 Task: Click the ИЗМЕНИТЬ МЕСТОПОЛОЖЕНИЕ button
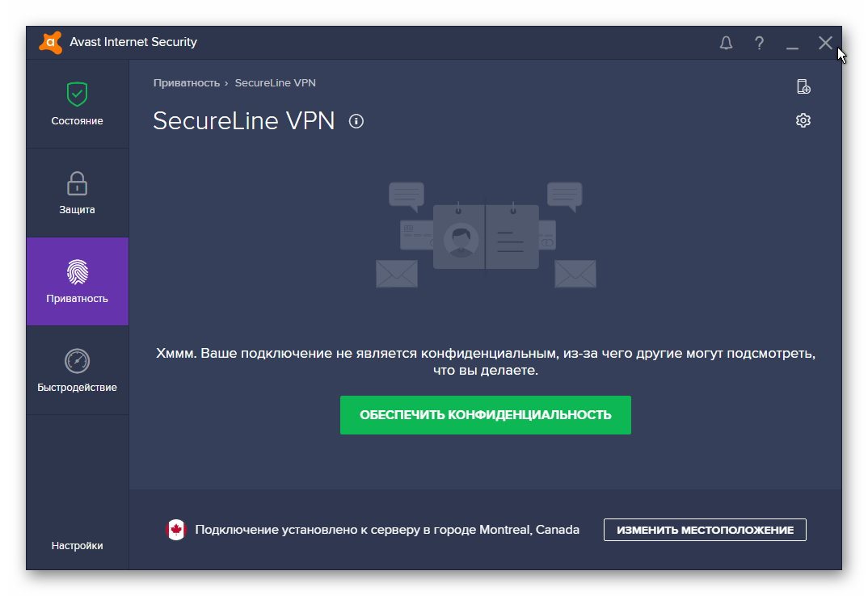pyautogui.click(x=705, y=530)
